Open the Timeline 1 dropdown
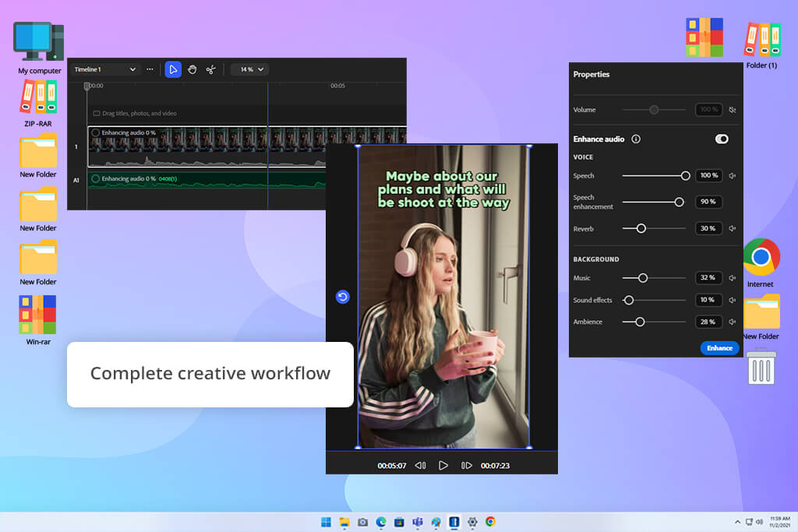The width and height of the screenshot is (798, 532). tap(105, 69)
